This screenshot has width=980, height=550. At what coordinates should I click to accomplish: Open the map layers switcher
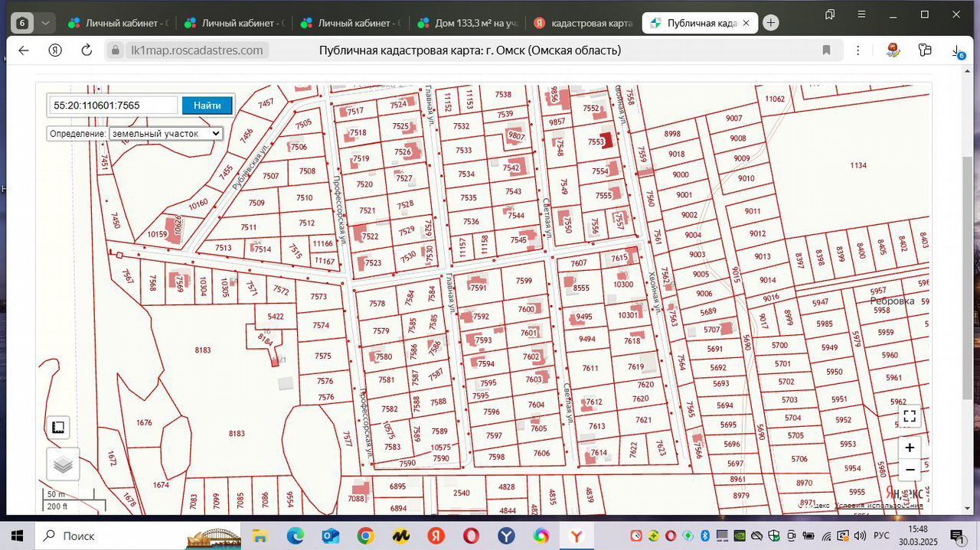(x=63, y=464)
